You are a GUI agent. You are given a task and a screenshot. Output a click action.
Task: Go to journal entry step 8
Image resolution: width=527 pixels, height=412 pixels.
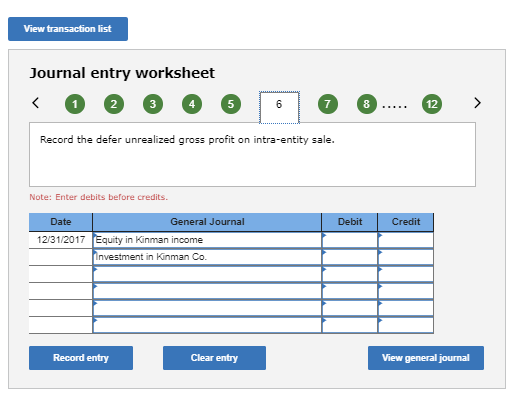pos(367,104)
